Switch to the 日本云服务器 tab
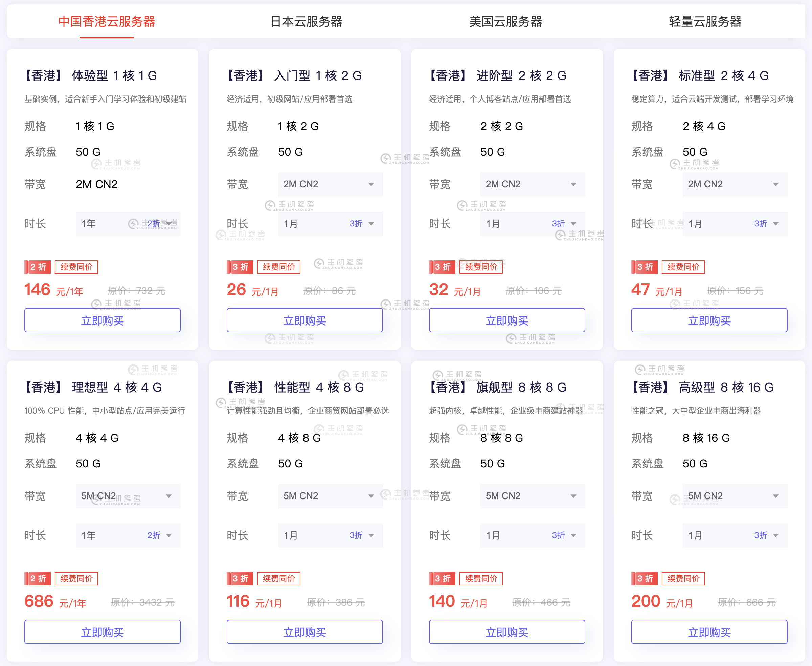812x666 pixels. point(306,21)
